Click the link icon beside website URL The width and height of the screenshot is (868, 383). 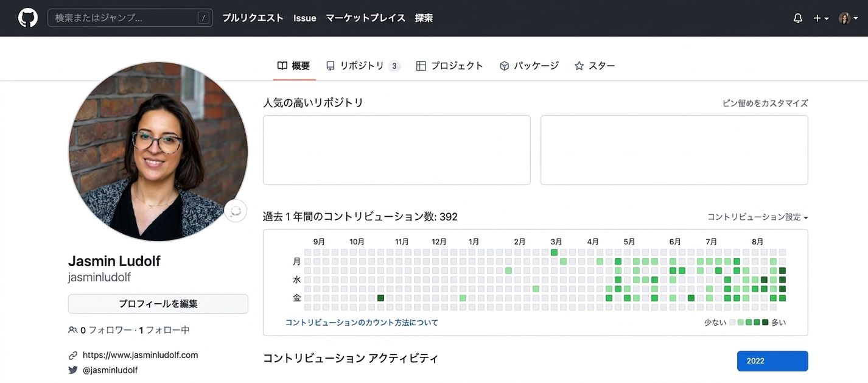point(73,355)
